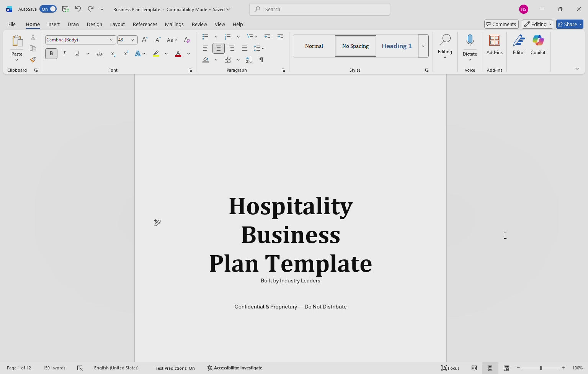Enable italic formatting
The width and height of the screenshot is (588, 374).
(64, 54)
